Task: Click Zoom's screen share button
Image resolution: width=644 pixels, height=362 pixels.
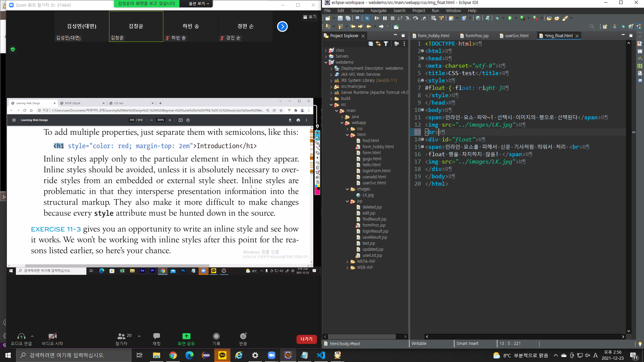Action: pos(186,338)
